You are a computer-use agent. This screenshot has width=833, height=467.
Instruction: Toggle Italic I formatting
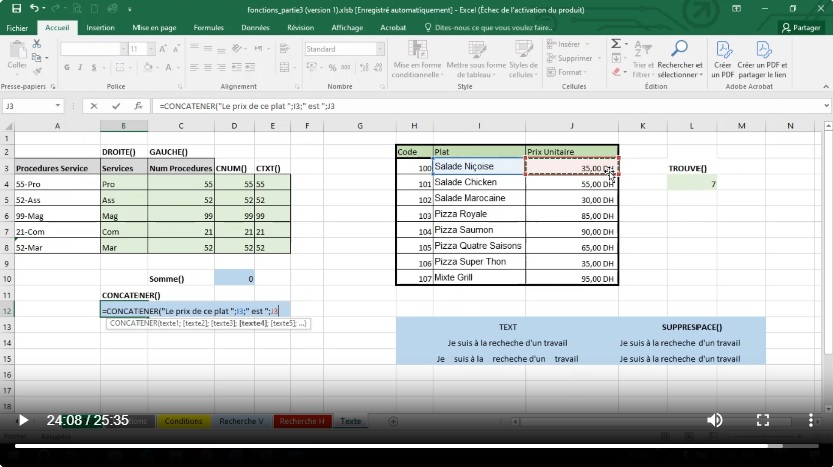tap(80, 67)
